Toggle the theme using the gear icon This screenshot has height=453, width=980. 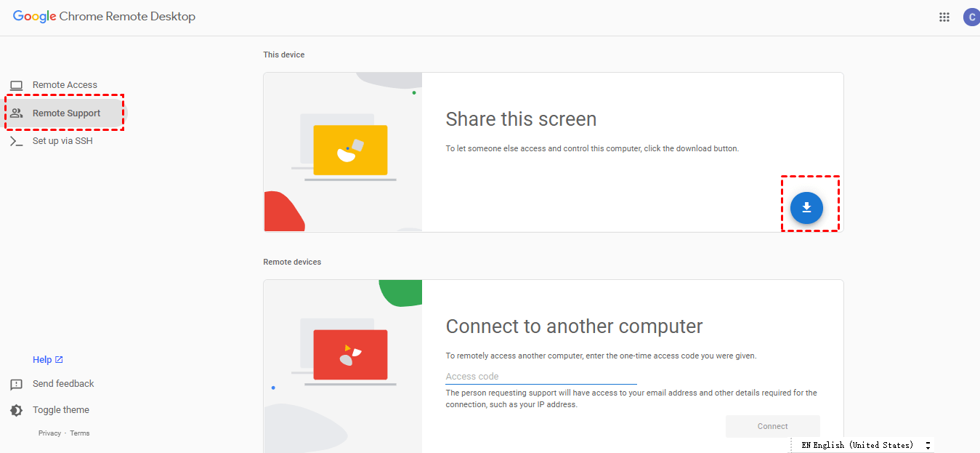16,411
